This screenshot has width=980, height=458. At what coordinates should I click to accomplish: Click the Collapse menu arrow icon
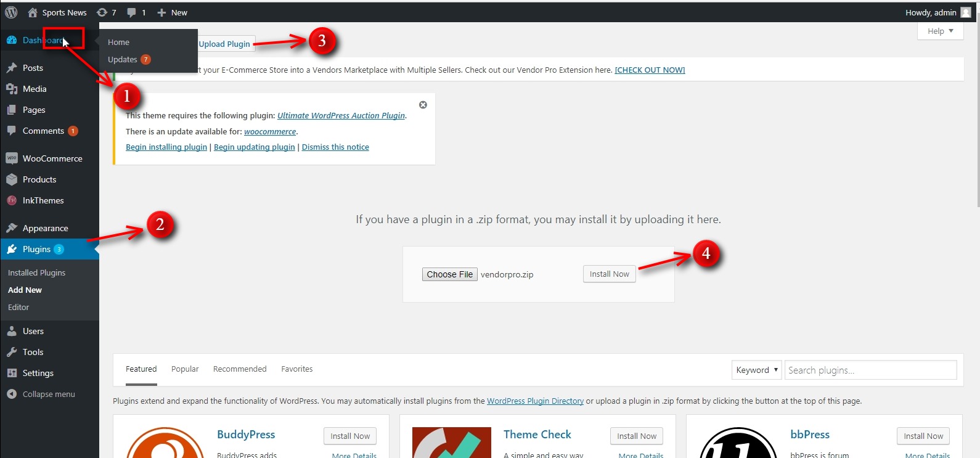[11, 394]
